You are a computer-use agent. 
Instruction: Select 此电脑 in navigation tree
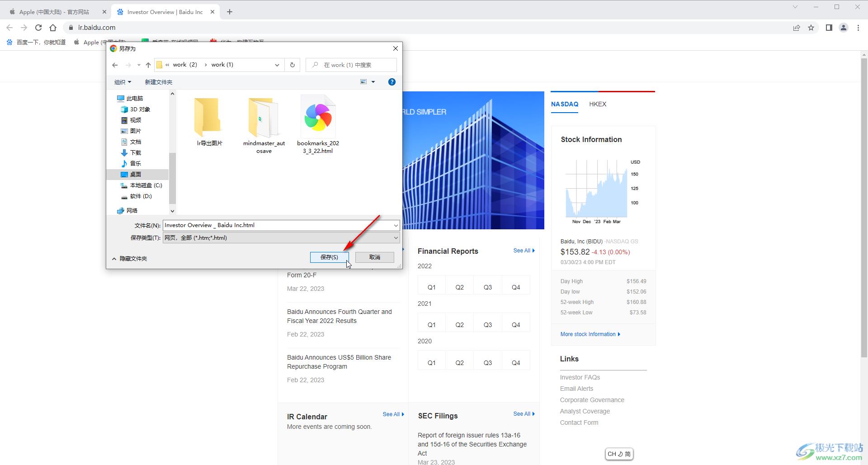(x=130, y=98)
